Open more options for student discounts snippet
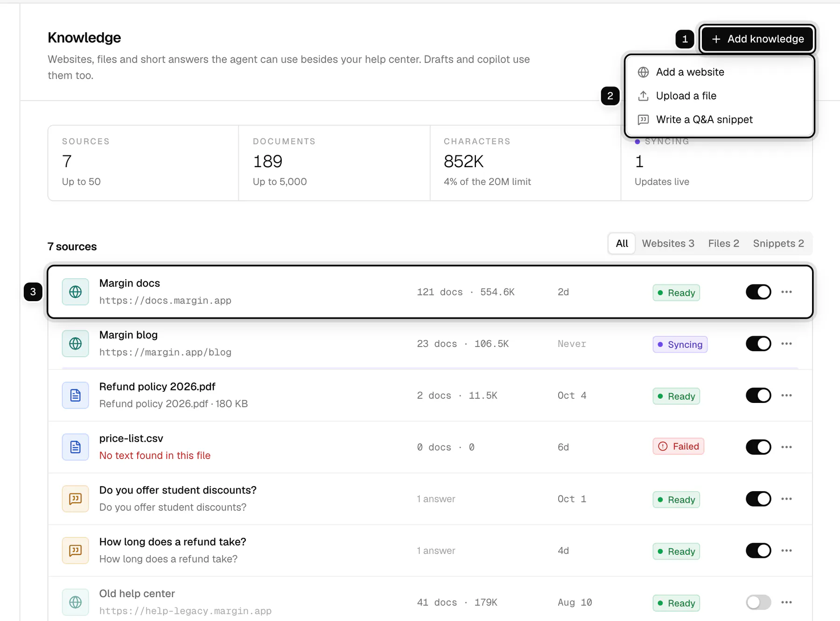This screenshot has height=621, width=840. point(787,499)
